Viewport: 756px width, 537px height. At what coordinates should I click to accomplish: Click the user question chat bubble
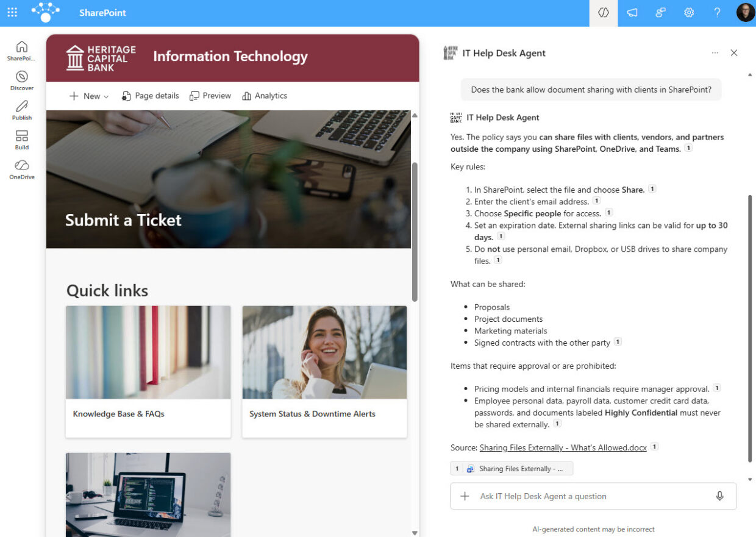pyautogui.click(x=591, y=90)
